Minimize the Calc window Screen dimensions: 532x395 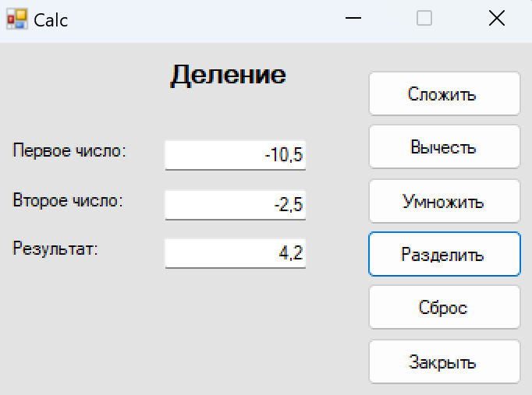pyautogui.click(x=353, y=18)
